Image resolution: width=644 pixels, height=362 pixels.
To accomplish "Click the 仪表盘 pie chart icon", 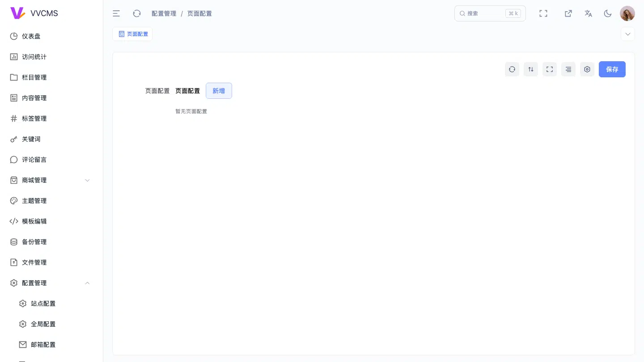I will [x=14, y=36].
